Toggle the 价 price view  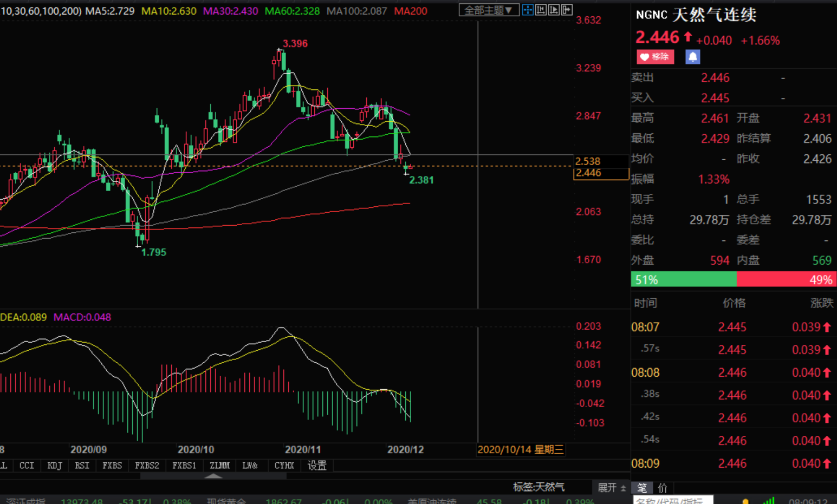tap(662, 488)
